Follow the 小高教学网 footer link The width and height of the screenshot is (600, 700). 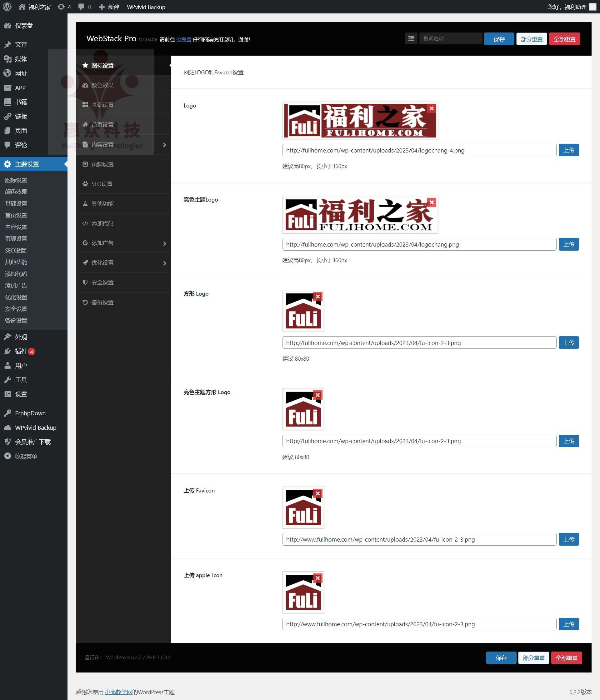coord(118,692)
